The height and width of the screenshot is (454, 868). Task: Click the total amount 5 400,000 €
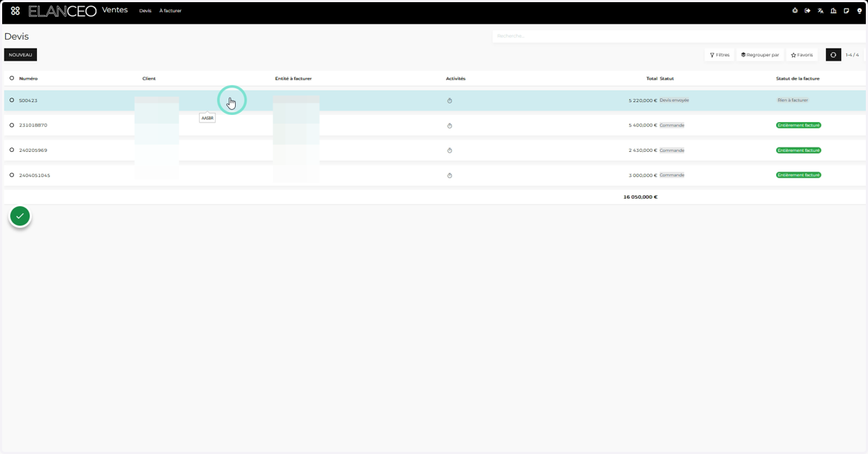(x=643, y=125)
